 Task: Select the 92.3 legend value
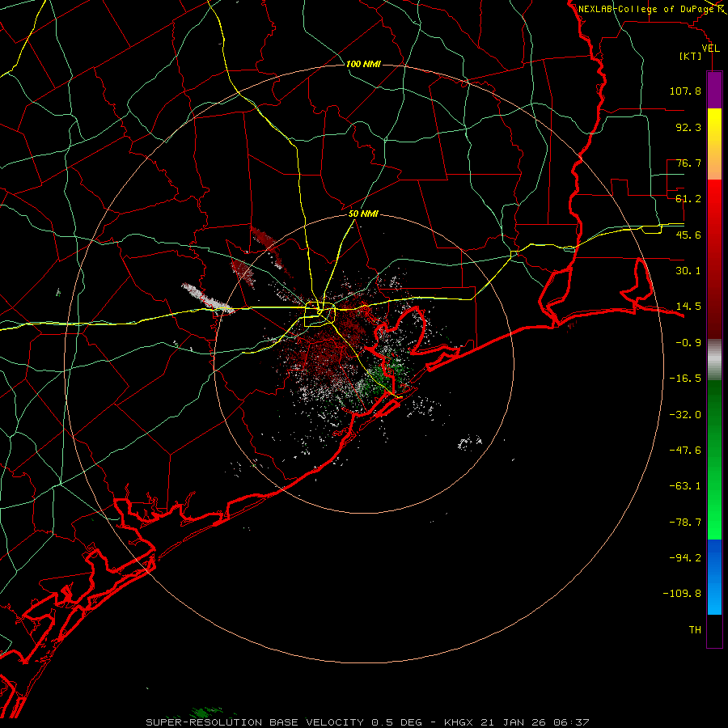click(688, 127)
